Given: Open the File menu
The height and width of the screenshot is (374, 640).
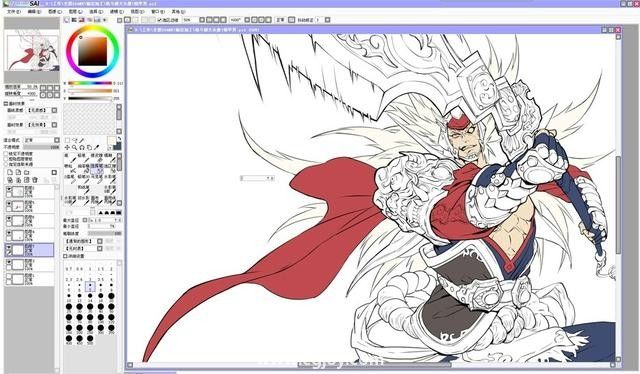Looking at the screenshot, I should pos(13,12).
